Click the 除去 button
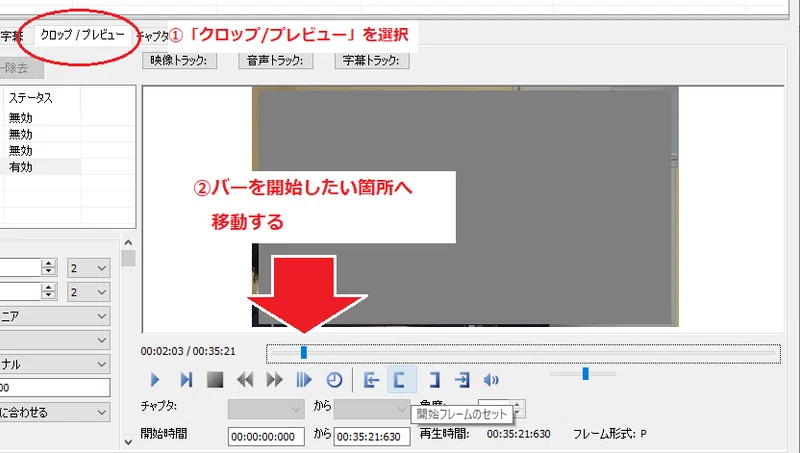The width and height of the screenshot is (800, 453). (21, 68)
